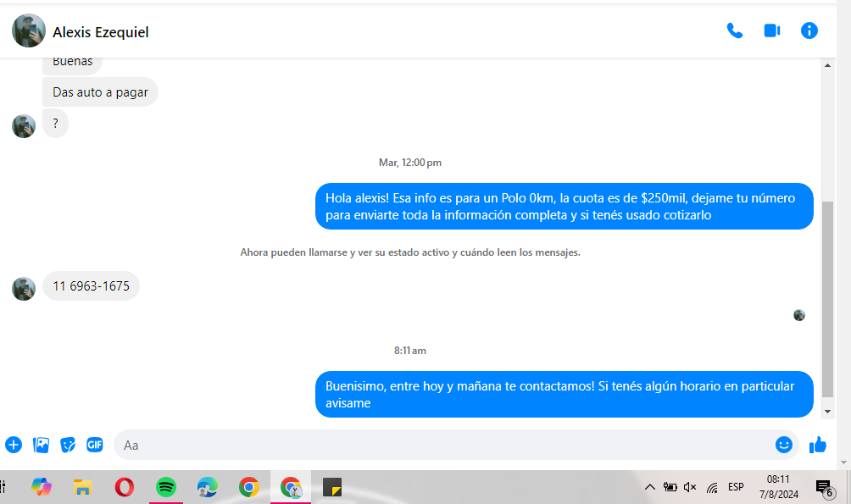Choose a GIF
Image resolution: width=851 pixels, height=504 pixels.
(94, 445)
